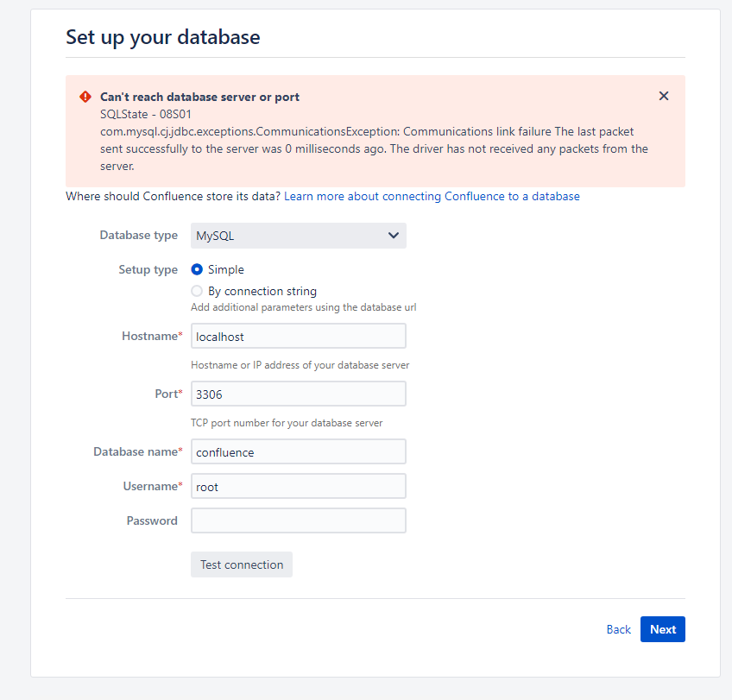Click into the Port field showing 3306
The height and width of the screenshot is (700, 732).
point(299,394)
